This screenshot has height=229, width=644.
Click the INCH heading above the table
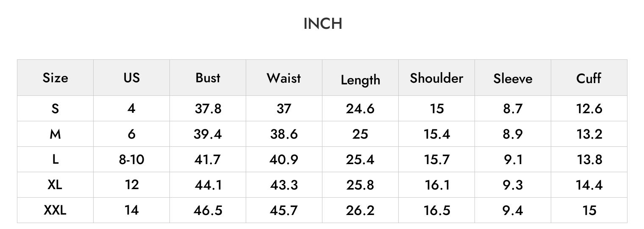(x=322, y=24)
